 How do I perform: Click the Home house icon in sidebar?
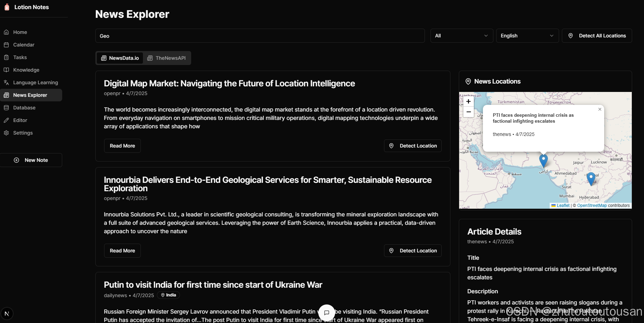tap(6, 32)
